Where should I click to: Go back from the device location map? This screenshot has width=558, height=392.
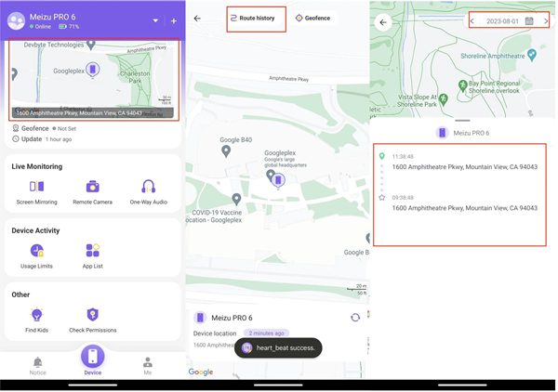click(197, 19)
